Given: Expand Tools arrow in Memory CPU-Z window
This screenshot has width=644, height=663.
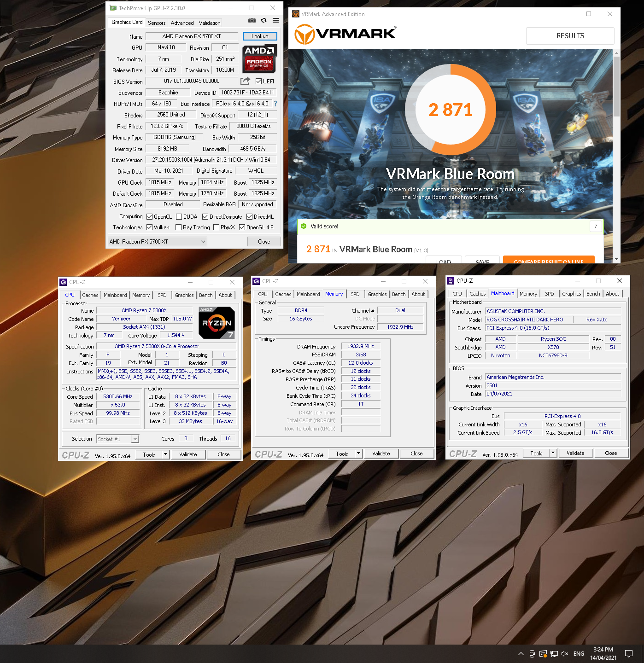Looking at the screenshot, I should point(358,454).
